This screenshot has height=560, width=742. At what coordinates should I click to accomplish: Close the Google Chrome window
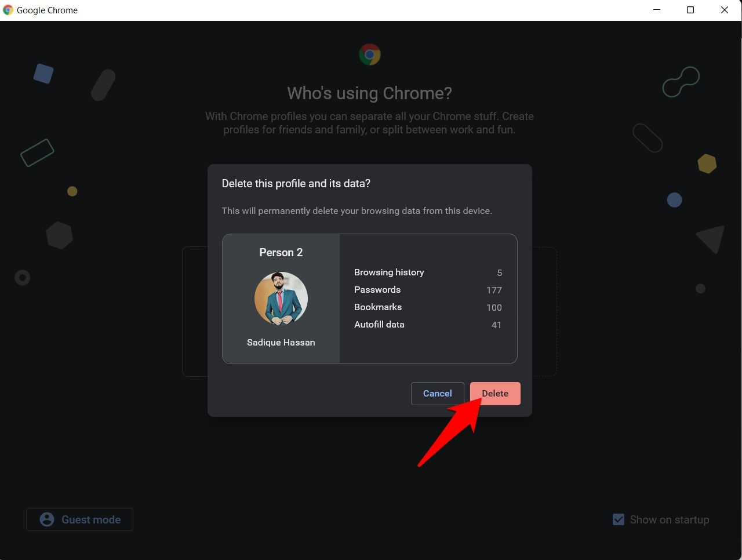[725, 10]
